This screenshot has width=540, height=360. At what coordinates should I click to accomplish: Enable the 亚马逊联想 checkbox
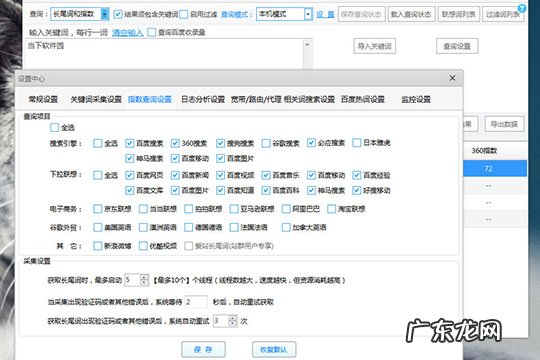(234, 209)
